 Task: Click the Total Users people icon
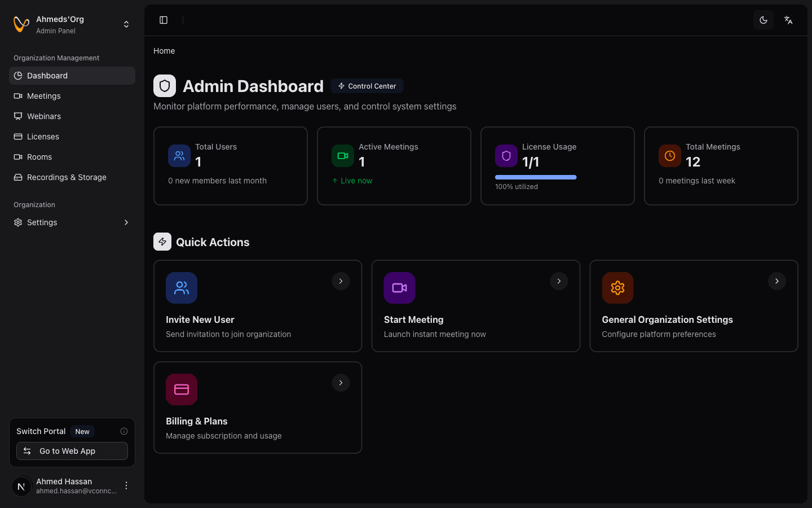tap(179, 156)
